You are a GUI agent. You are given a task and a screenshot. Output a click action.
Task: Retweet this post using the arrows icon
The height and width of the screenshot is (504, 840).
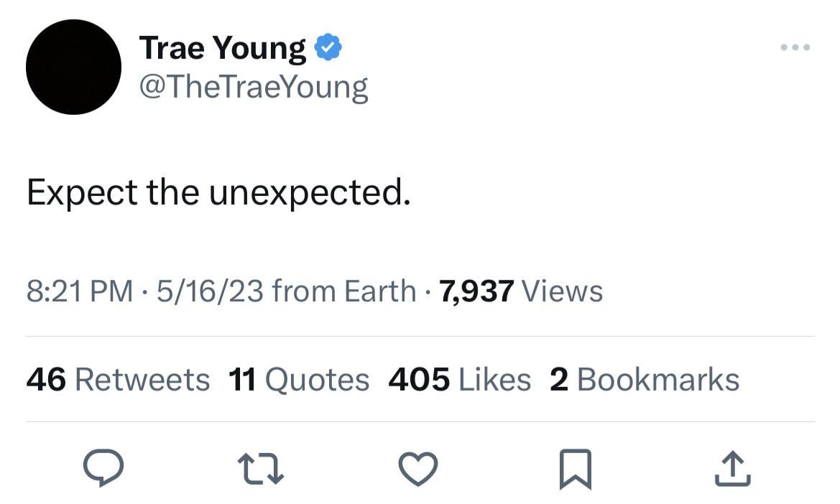(262, 469)
